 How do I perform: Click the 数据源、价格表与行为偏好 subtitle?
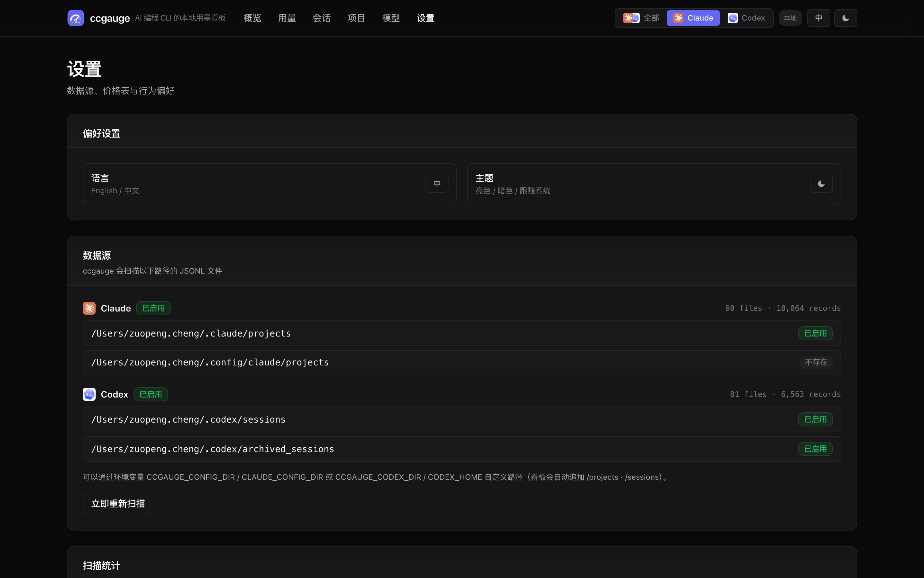[121, 91]
